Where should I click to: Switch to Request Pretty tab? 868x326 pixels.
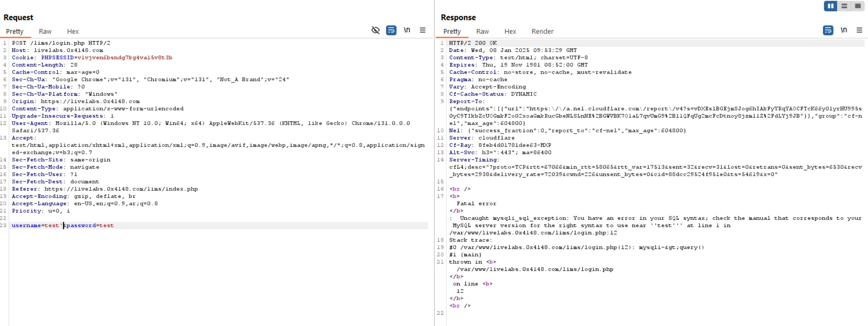(x=15, y=31)
